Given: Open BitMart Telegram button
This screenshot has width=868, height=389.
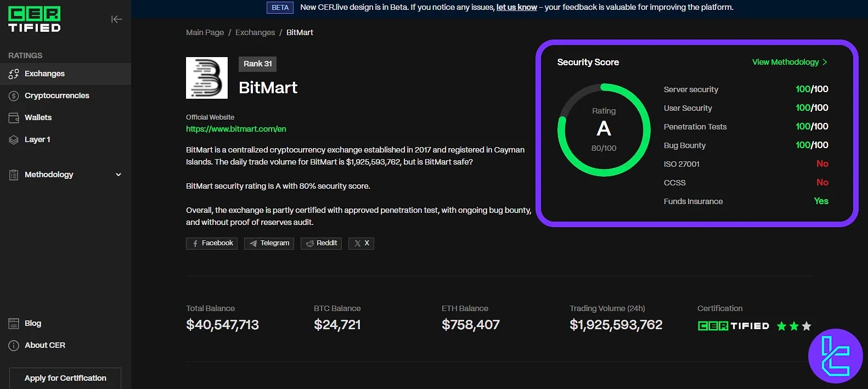Looking at the screenshot, I should pyautogui.click(x=269, y=244).
